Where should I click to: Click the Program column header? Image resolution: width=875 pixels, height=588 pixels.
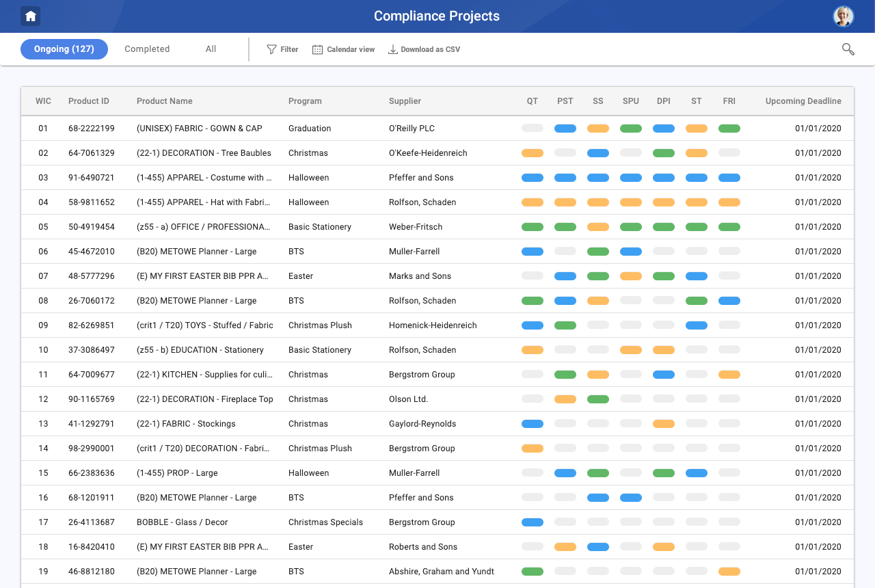305,101
